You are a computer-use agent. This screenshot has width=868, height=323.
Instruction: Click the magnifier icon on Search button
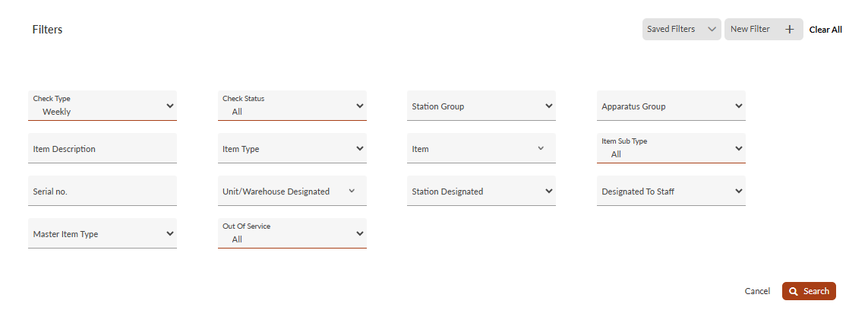pos(794,291)
